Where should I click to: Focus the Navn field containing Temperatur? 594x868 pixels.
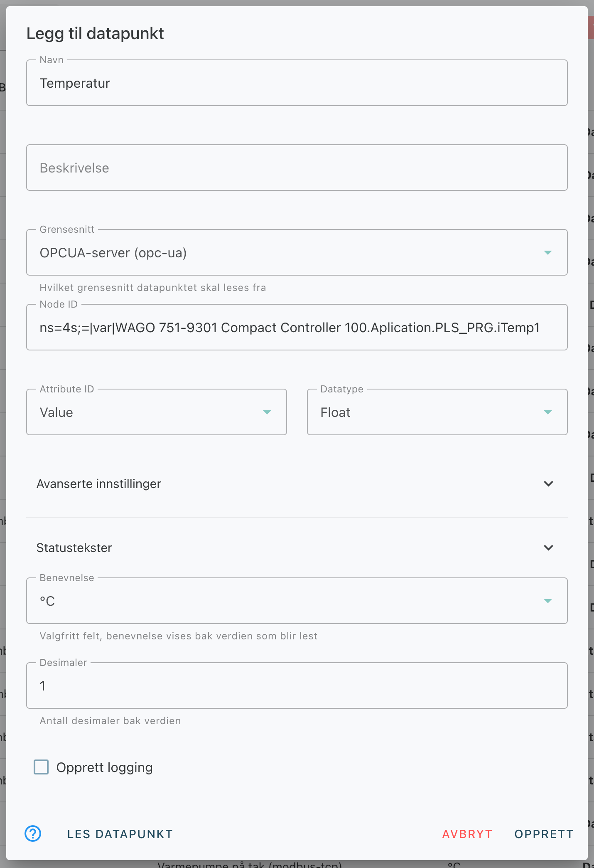tap(297, 83)
